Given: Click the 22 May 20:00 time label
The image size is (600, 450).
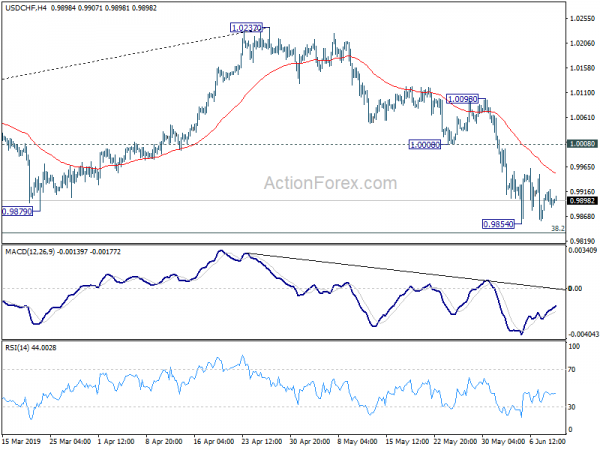Looking at the screenshot, I should (455, 441).
